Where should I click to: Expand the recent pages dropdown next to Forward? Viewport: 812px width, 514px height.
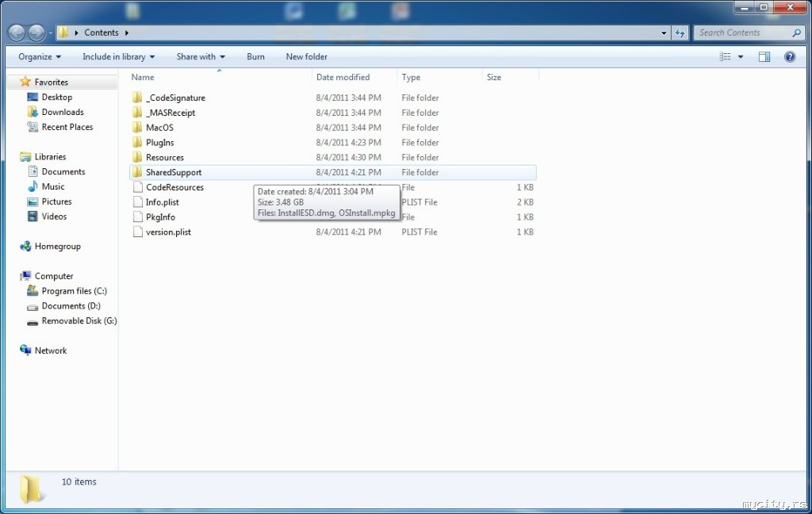pyautogui.click(x=50, y=33)
